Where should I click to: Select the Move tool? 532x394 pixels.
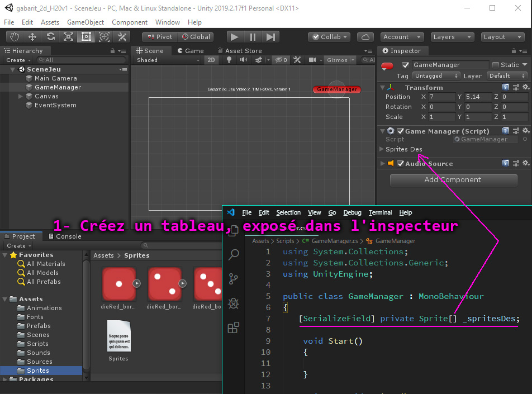32,37
